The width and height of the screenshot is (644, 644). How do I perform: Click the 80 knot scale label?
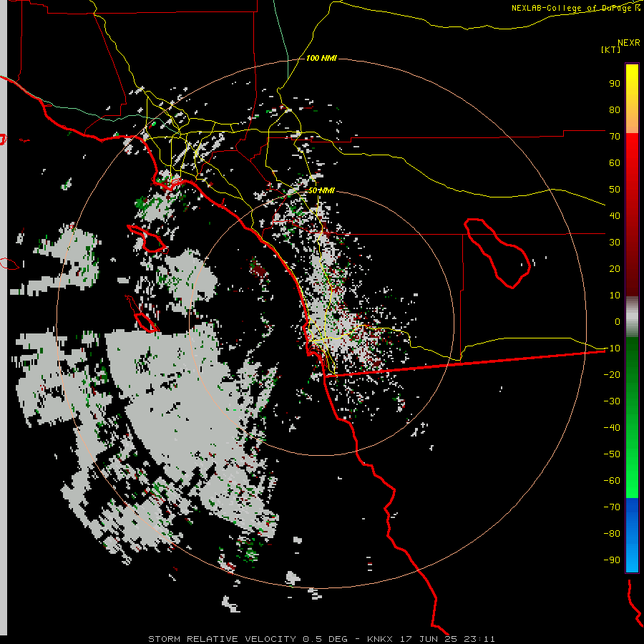click(x=615, y=109)
